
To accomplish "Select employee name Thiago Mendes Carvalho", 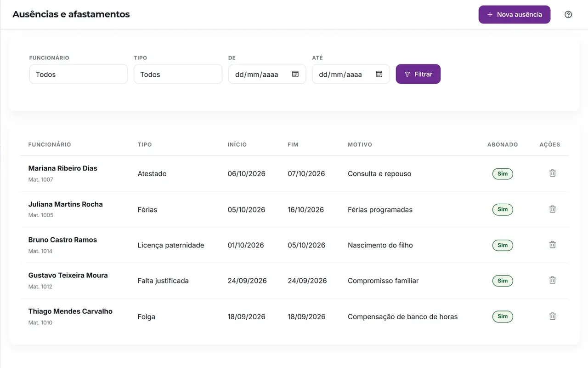I will pos(70,311).
